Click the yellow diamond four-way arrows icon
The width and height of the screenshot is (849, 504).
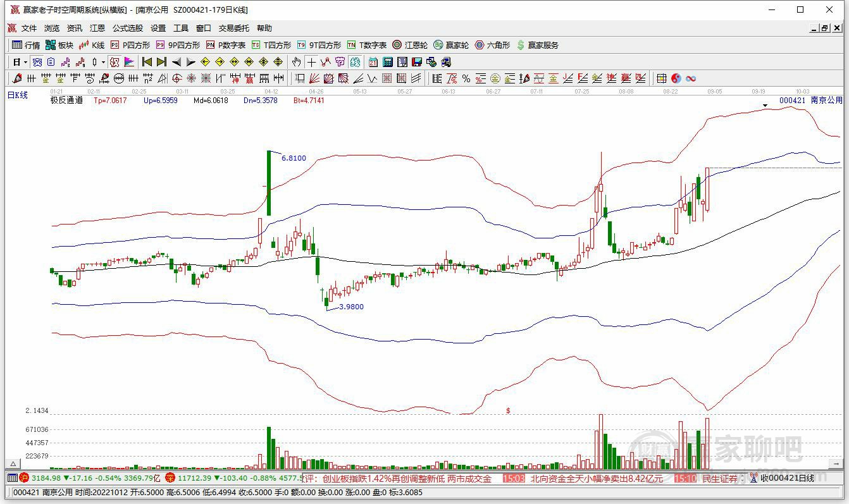click(278, 62)
